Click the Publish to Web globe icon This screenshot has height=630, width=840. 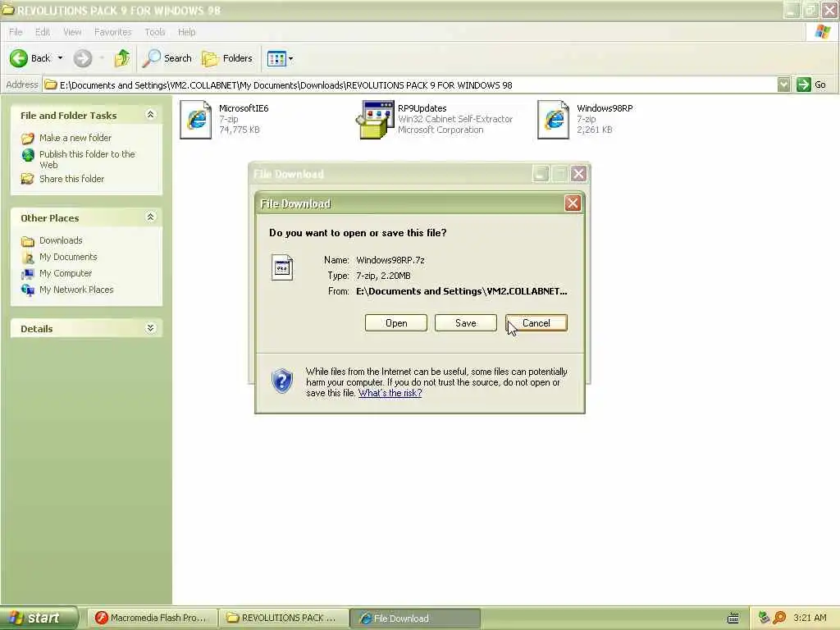28,155
